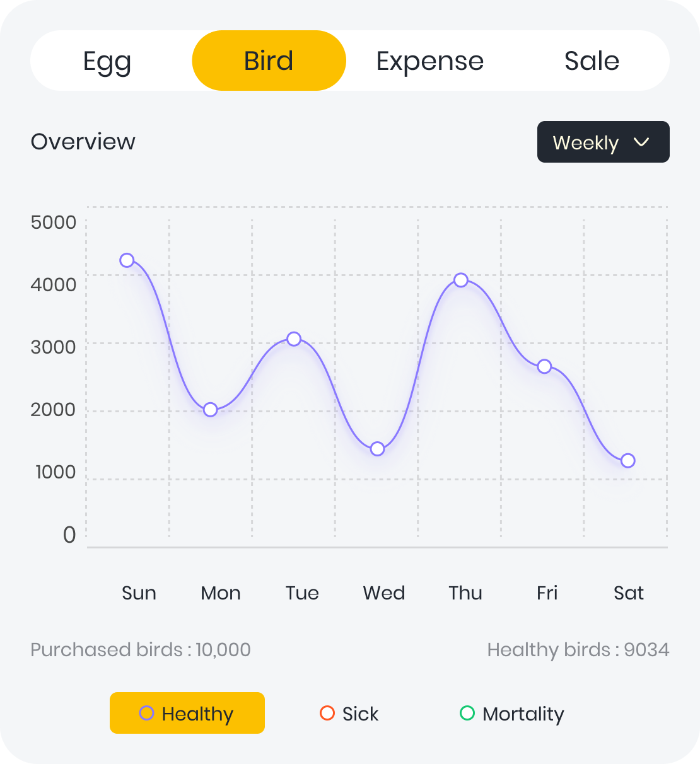Click the Wednesday data point marker

point(377,449)
